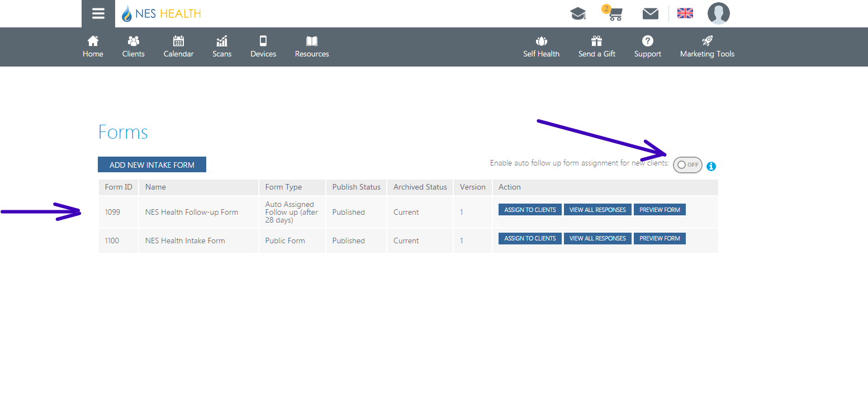Open the Clients section
The width and height of the screenshot is (868, 415).
click(134, 47)
